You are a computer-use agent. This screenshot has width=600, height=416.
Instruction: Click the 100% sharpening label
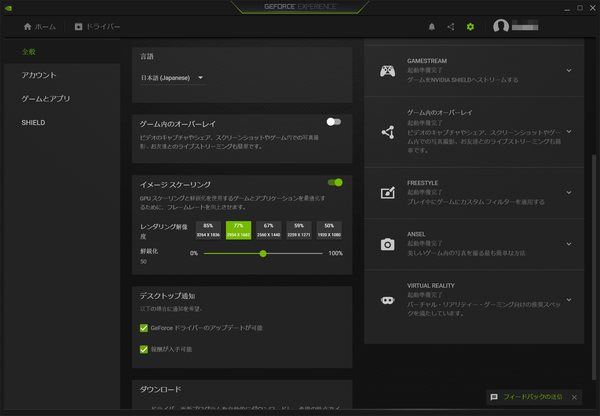(336, 253)
